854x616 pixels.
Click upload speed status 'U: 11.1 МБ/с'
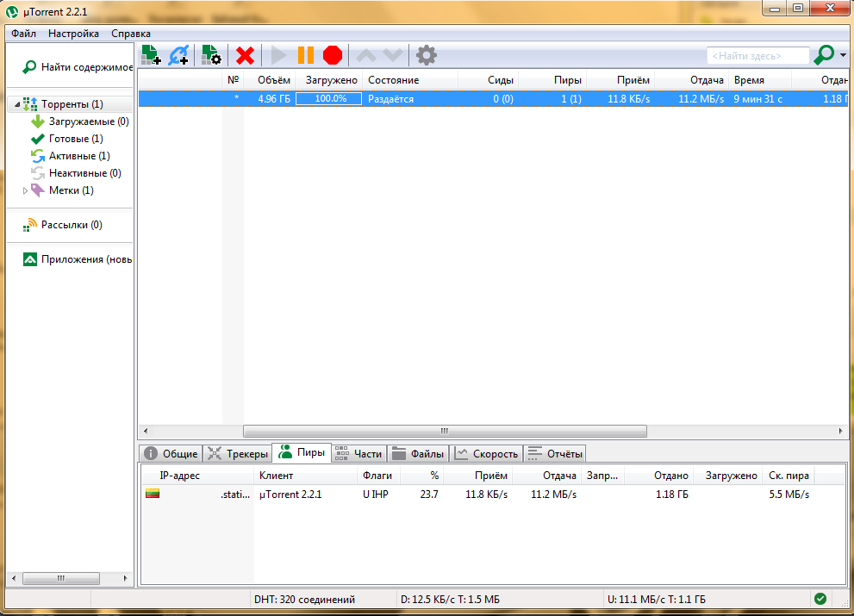(x=657, y=600)
